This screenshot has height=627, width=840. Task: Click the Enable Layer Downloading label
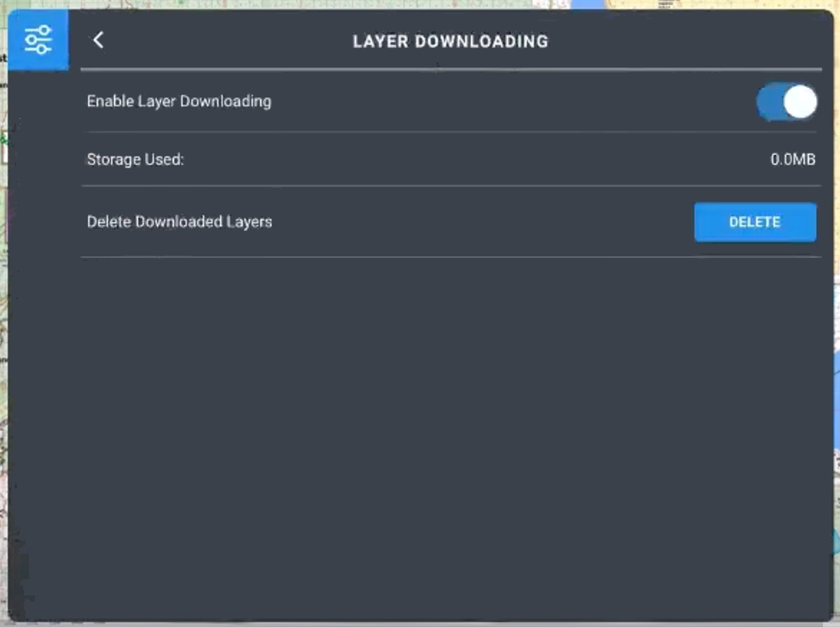pyautogui.click(x=179, y=102)
